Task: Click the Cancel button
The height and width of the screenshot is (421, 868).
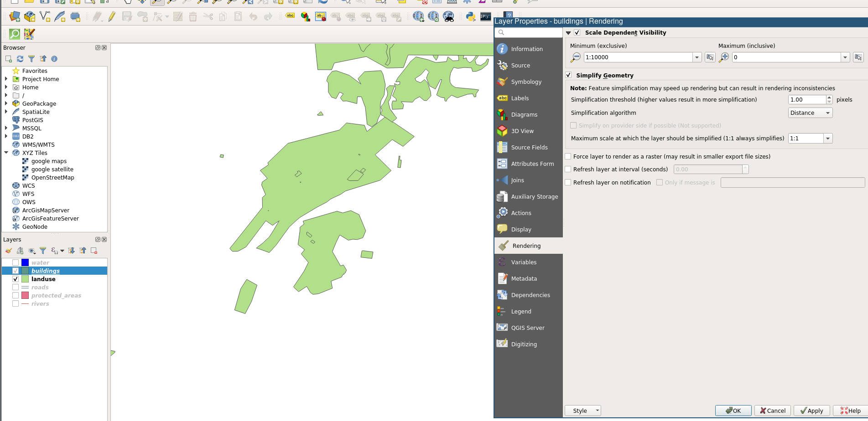Action: point(772,411)
